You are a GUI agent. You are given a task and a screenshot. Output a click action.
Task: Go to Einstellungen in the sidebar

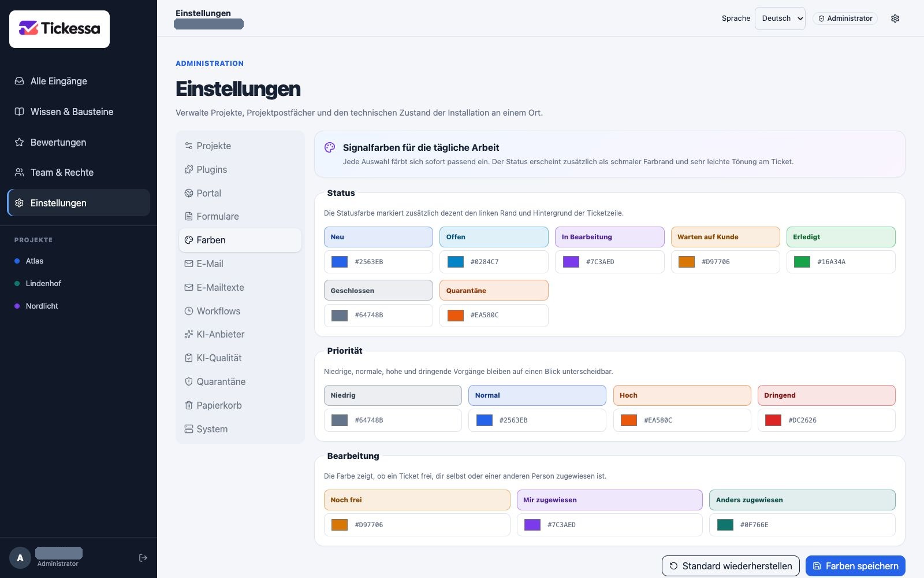[79, 203]
